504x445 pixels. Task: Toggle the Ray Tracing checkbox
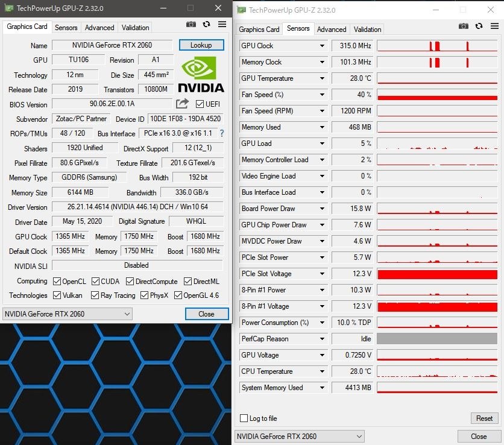(95, 295)
